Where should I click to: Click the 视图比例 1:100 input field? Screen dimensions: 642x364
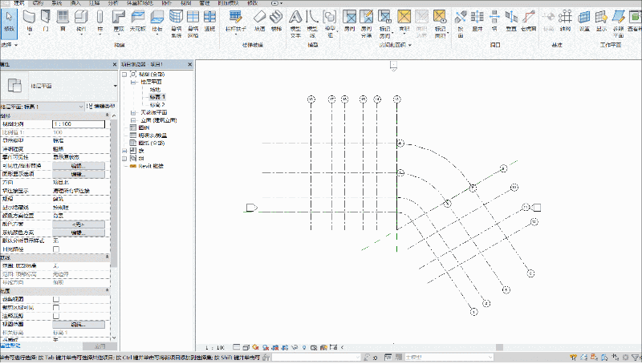(79, 124)
